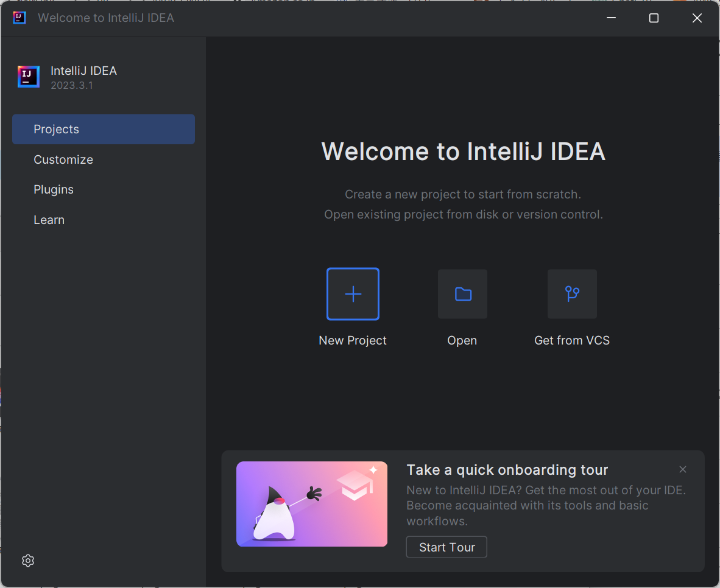Click the Get from VCS branch icon
This screenshot has height=588, width=720.
pyautogui.click(x=572, y=294)
